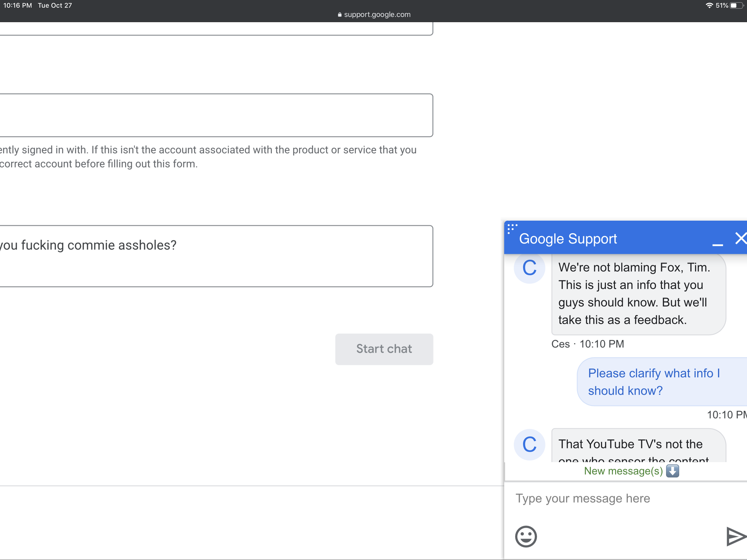Viewport: 747px width, 560px height.
Task: Tap the battery status icon
Action: 737,5
